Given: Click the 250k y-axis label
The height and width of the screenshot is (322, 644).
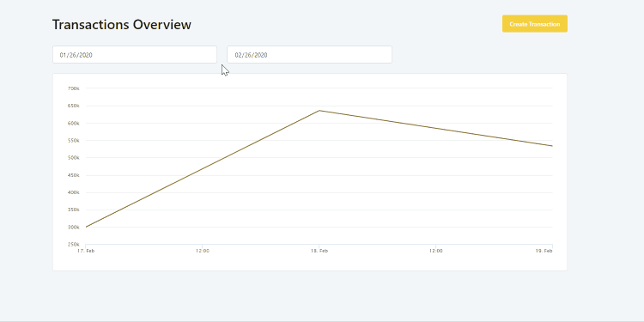Looking at the screenshot, I should coord(74,245).
